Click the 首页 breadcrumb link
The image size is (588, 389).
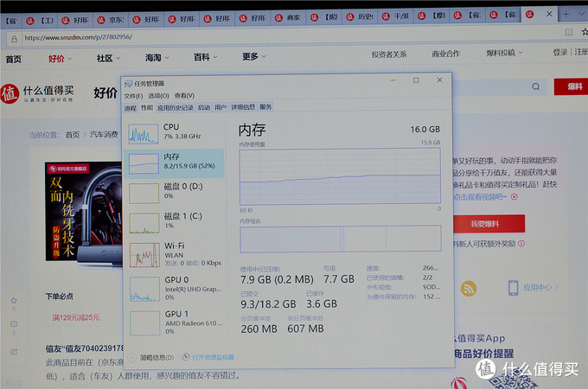(x=73, y=135)
